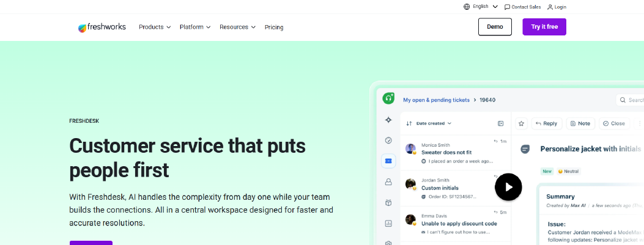The width and height of the screenshot is (644, 245).
Task: Click the Search field in ticket view
Action: pos(630,100)
